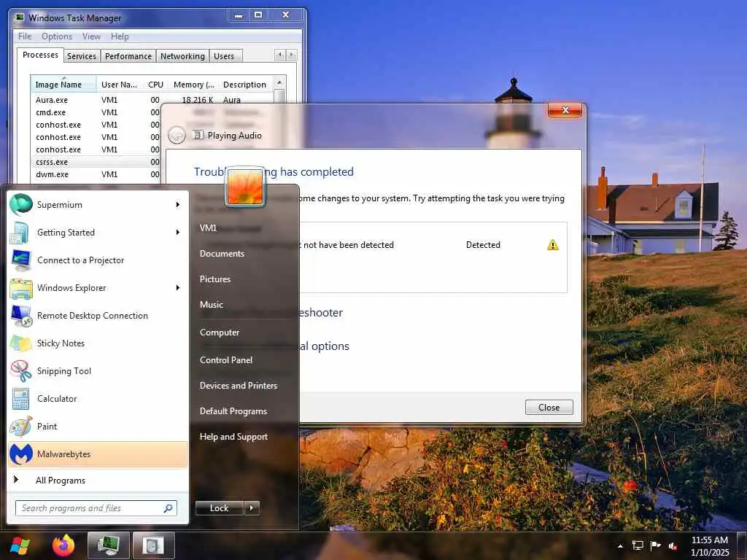Select the dwm.exe process row
The image size is (747, 560).
point(96,174)
